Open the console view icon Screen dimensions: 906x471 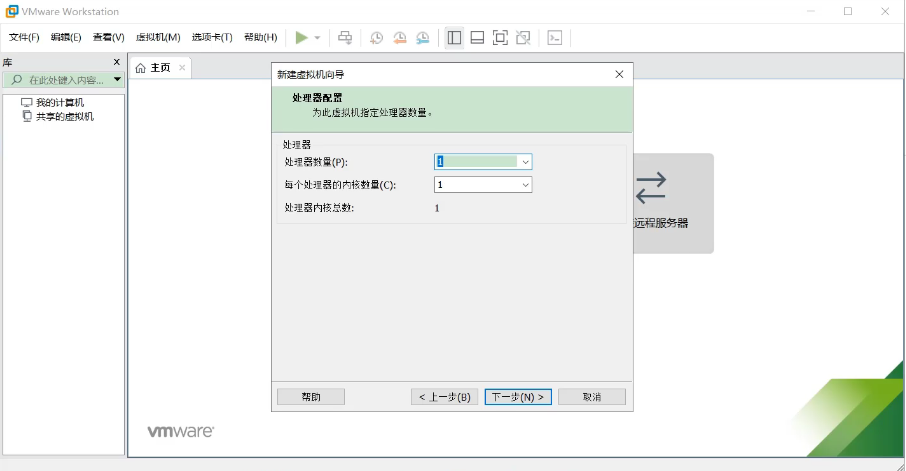click(x=555, y=38)
